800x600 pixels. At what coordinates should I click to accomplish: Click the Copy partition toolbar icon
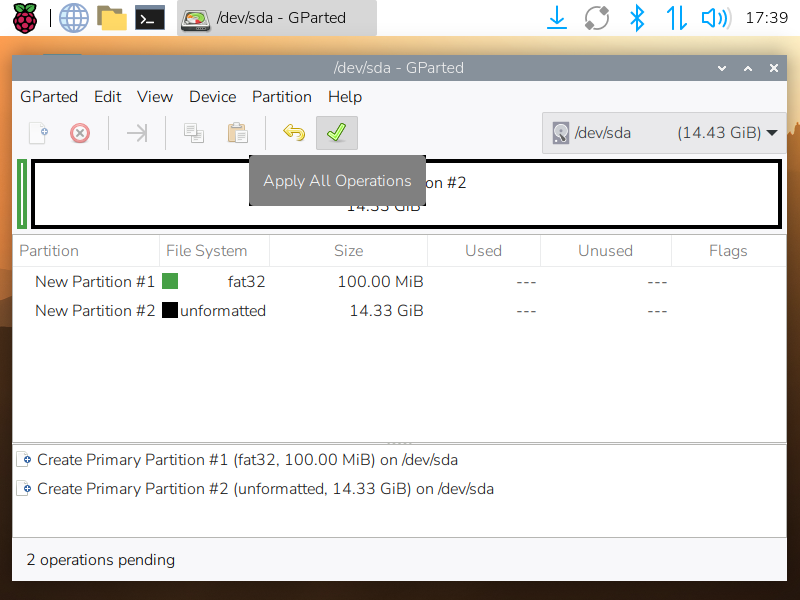pos(194,133)
